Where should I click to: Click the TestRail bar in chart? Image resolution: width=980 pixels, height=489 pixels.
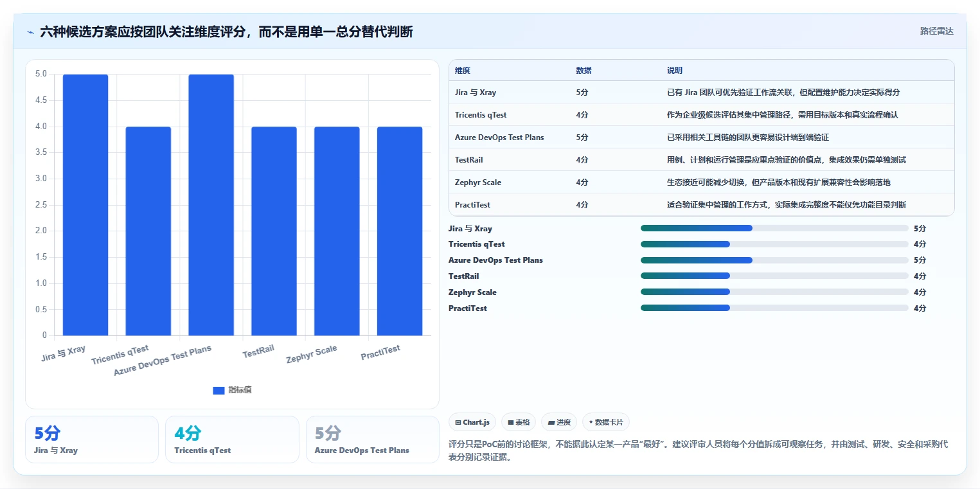point(274,231)
